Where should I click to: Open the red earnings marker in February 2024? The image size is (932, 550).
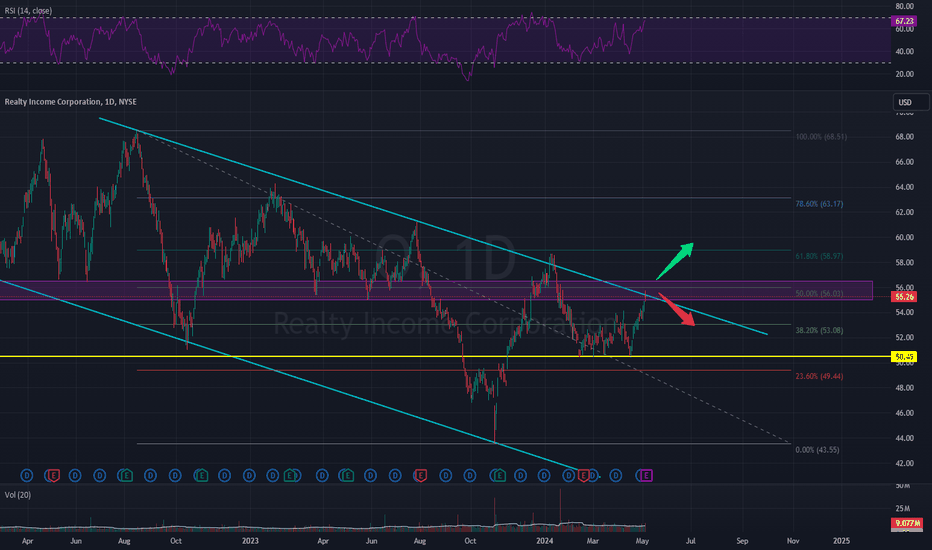pyautogui.click(x=584, y=475)
